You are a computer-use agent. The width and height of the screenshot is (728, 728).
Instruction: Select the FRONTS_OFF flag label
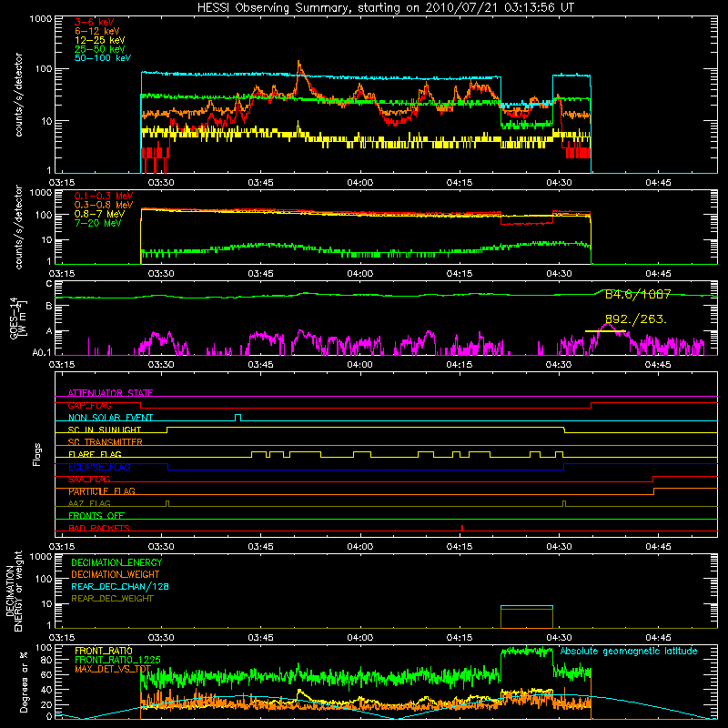point(96,516)
